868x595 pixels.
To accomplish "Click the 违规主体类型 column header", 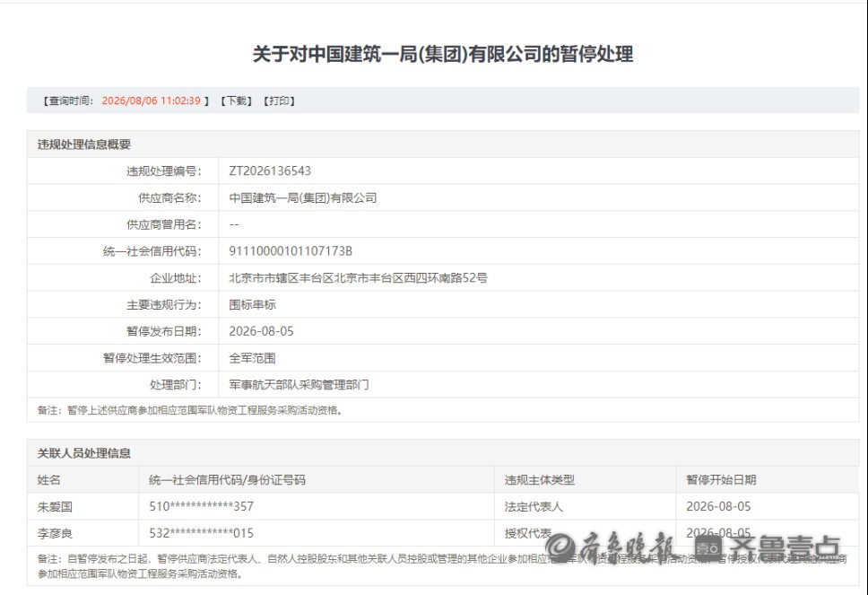I will point(539,480).
